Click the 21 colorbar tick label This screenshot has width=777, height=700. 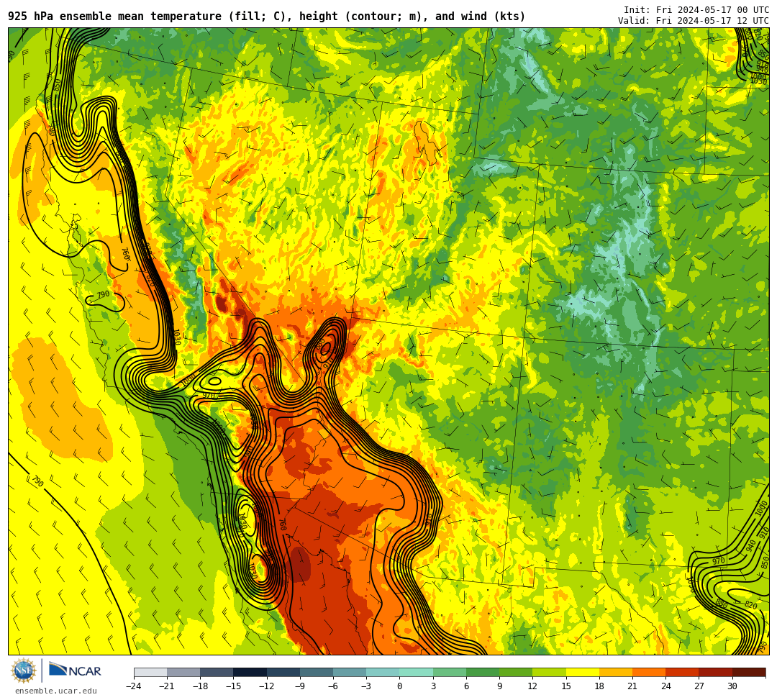tap(632, 686)
